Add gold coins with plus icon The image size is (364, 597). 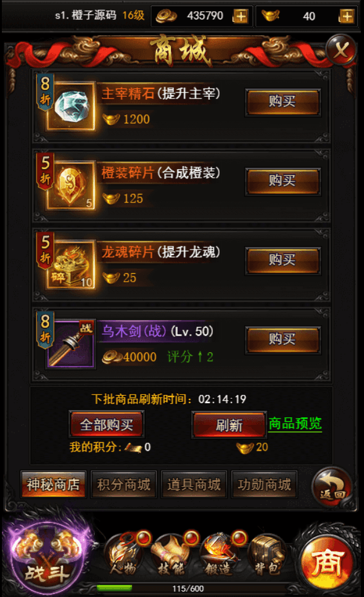point(241,16)
